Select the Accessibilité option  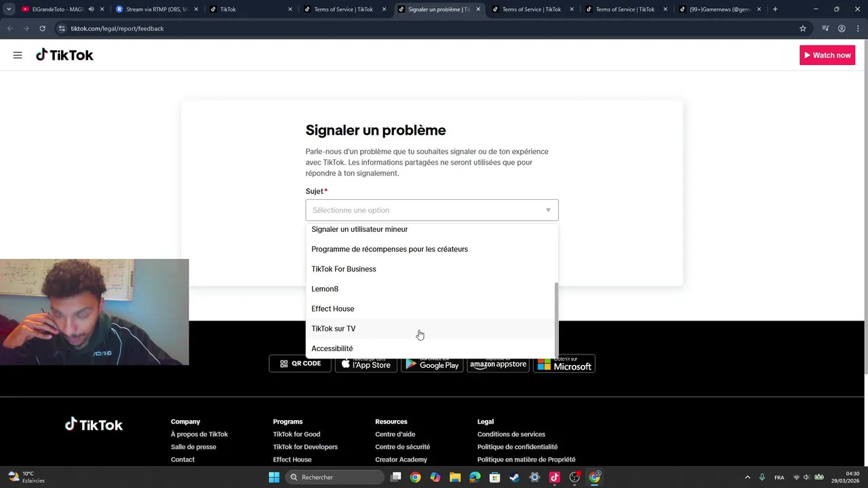pyautogui.click(x=432, y=348)
